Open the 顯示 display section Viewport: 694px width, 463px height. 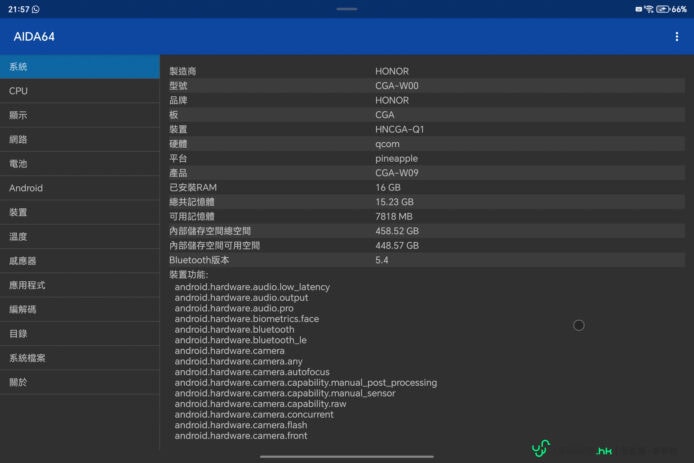pyautogui.click(x=80, y=115)
